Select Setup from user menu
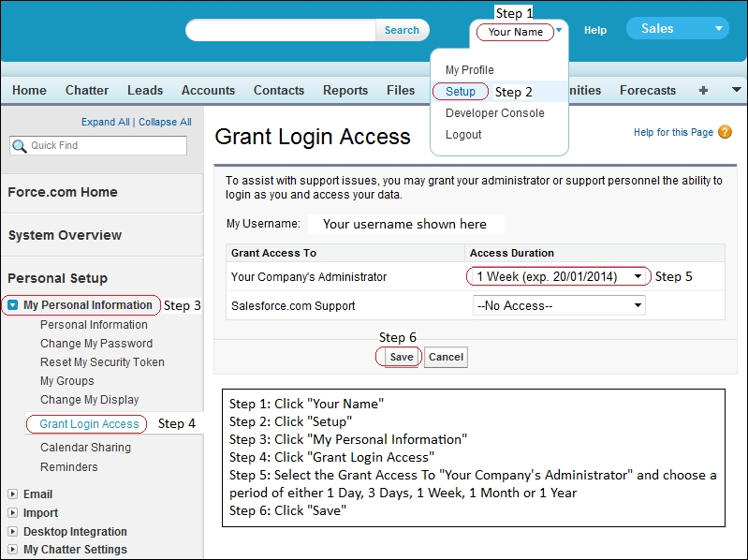Screen dimensions: 748x560 (x=461, y=91)
